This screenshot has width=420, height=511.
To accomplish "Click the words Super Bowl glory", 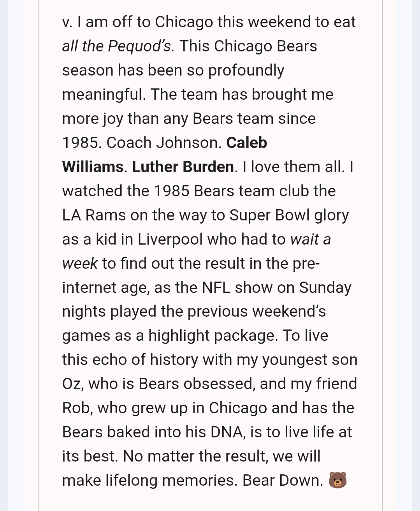I will (x=289, y=215).
